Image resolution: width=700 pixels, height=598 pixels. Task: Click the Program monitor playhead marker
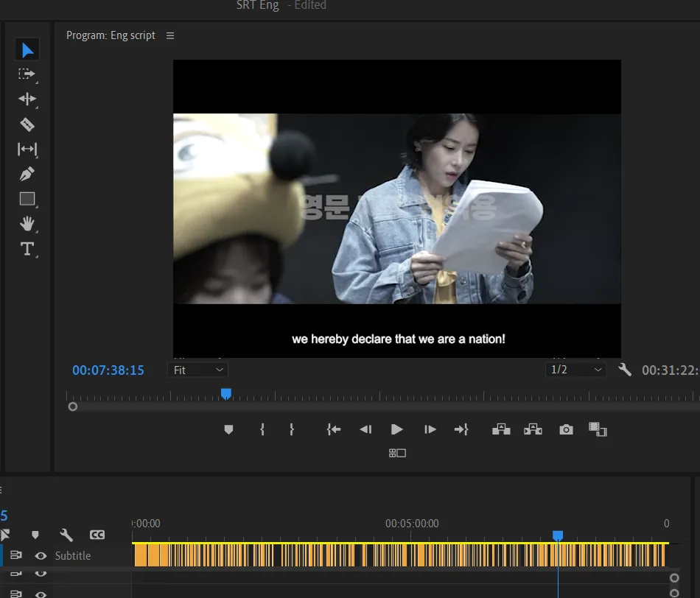click(226, 393)
